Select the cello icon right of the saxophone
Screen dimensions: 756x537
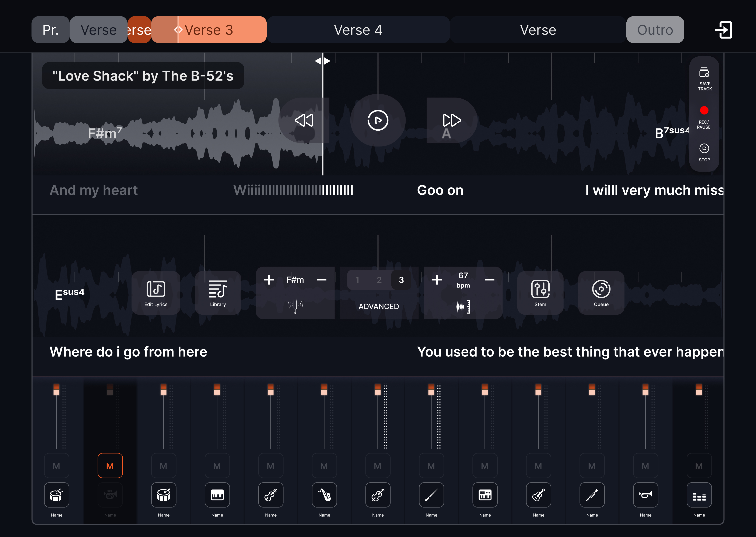coord(378,495)
